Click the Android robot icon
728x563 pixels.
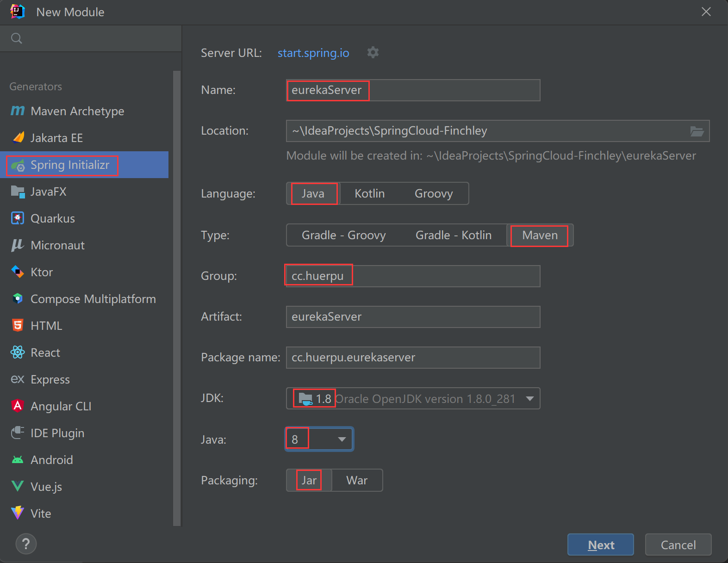18,460
